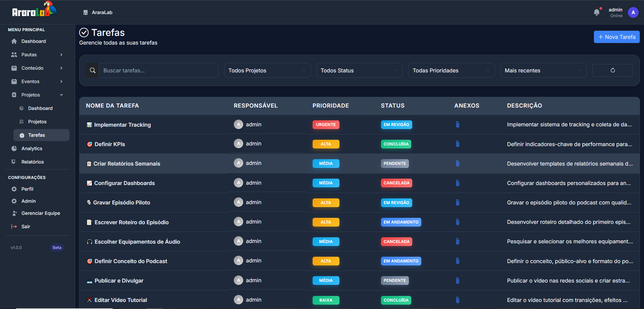
Task: Click the AraraLab parrot logo
Action: click(34, 9)
